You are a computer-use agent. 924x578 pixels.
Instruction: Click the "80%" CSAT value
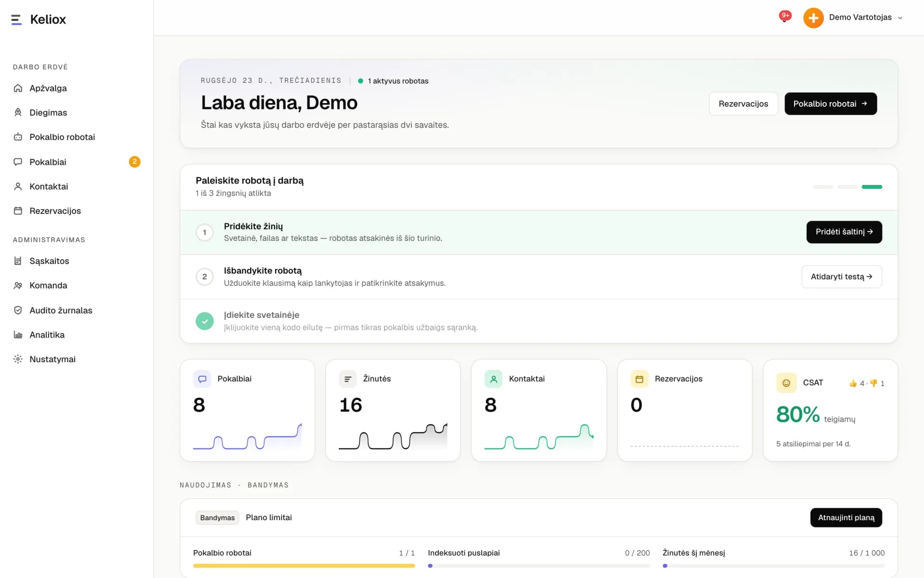click(798, 414)
